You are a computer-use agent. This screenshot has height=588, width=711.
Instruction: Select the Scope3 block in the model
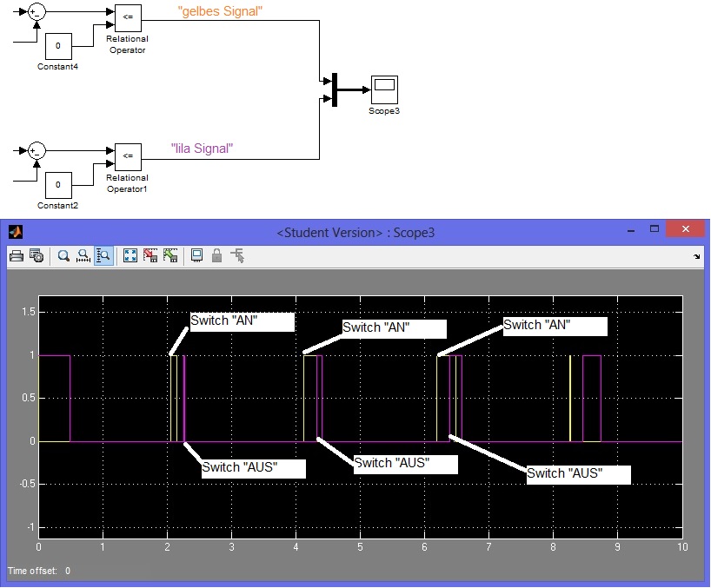383,89
